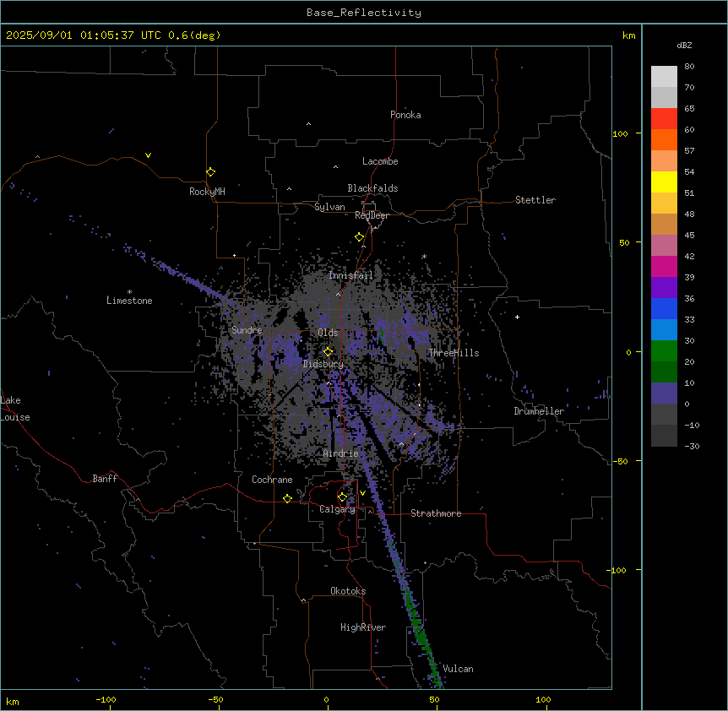Click the Base_Reflectivity title text

[364, 13]
